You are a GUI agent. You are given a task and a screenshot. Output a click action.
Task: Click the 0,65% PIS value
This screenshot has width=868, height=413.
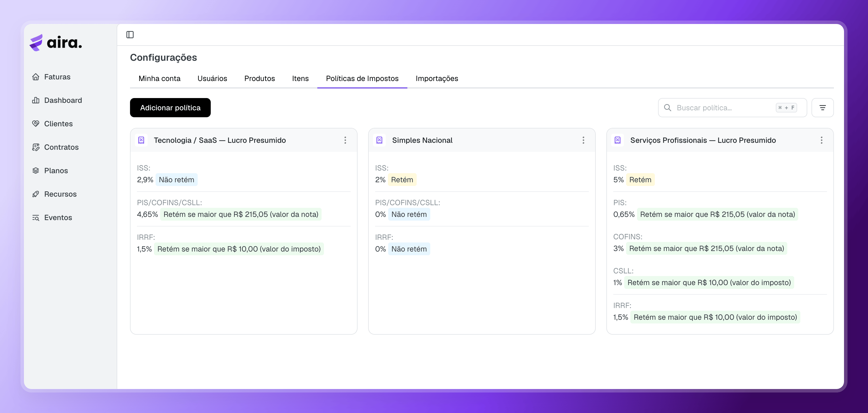coord(624,214)
